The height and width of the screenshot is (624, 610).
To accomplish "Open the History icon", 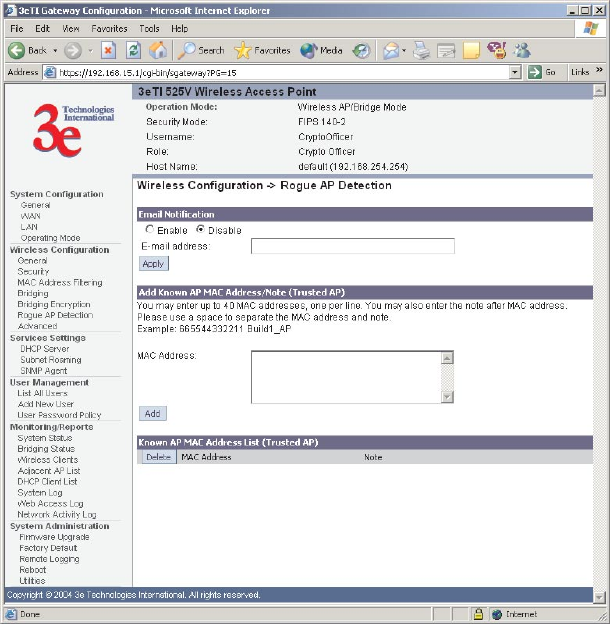I will (x=361, y=51).
